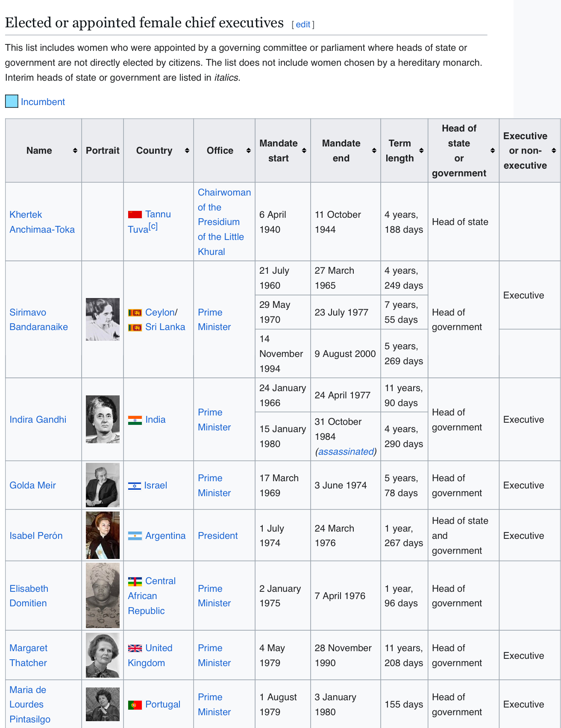Open Khertek Anchimaa-Toka article link

point(42,222)
